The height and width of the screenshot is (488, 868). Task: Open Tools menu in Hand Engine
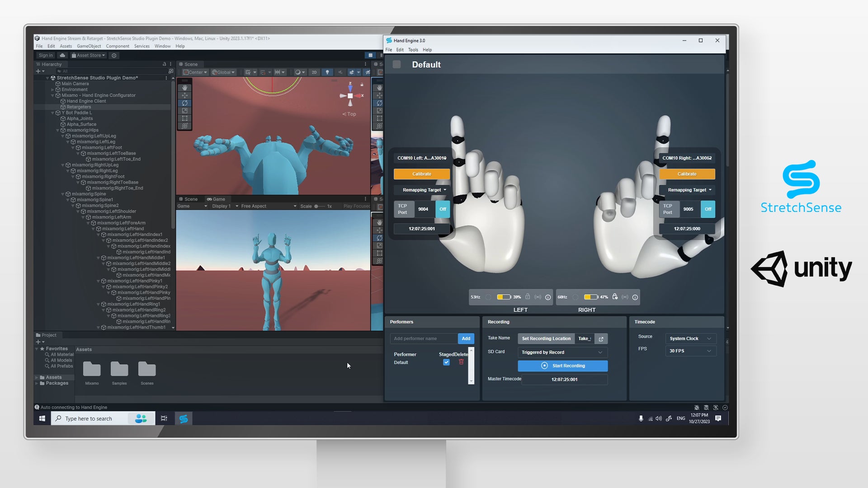pyautogui.click(x=413, y=50)
